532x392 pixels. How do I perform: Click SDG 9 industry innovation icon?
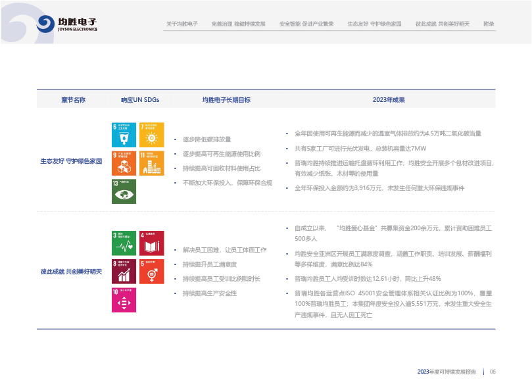(124, 163)
